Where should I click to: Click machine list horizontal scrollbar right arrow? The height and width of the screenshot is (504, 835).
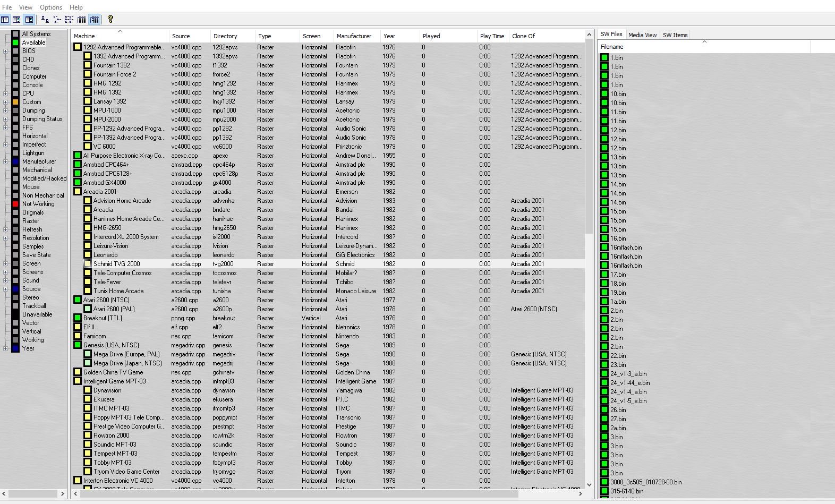[x=580, y=494]
